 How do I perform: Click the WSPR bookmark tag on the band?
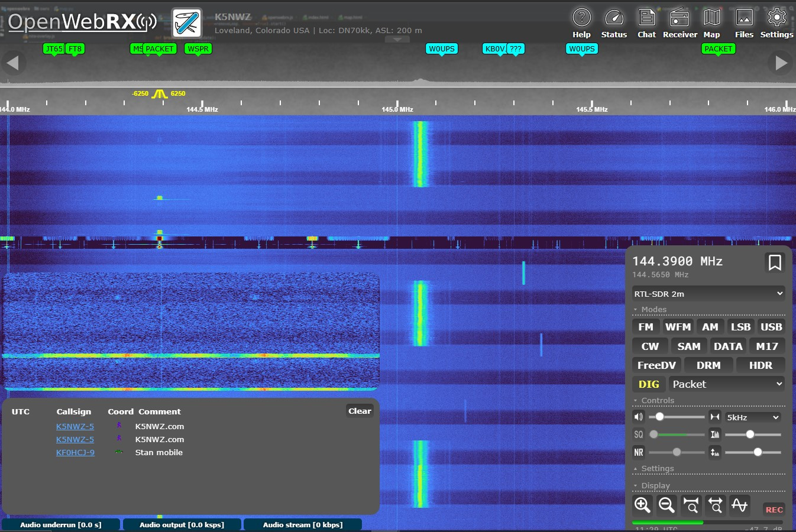[198, 49]
